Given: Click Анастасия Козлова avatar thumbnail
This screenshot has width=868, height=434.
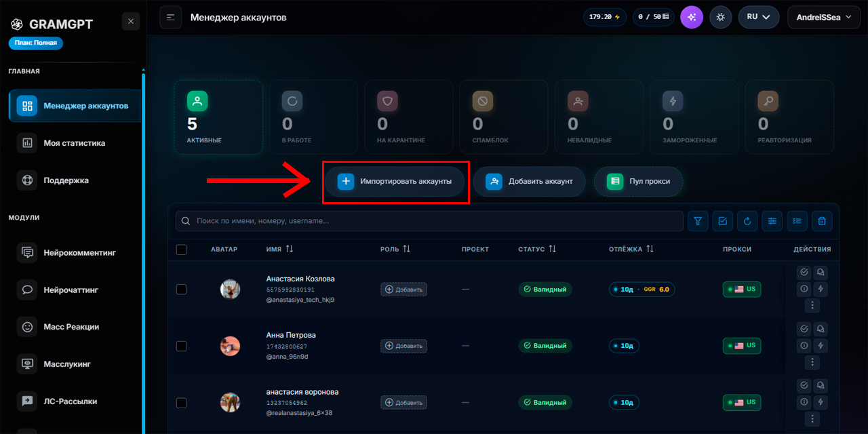Looking at the screenshot, I should click(x=230, y=290).
